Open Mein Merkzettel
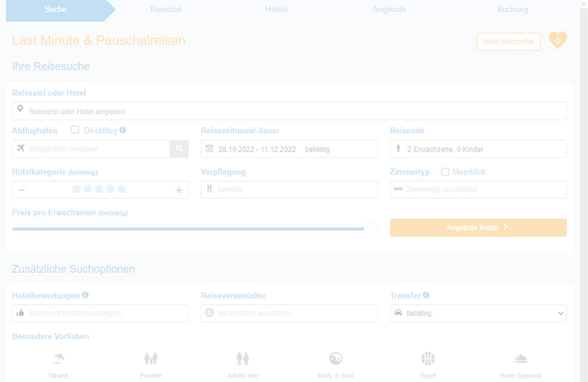Viewport: 588px width, 382px height. pos(508,42)
